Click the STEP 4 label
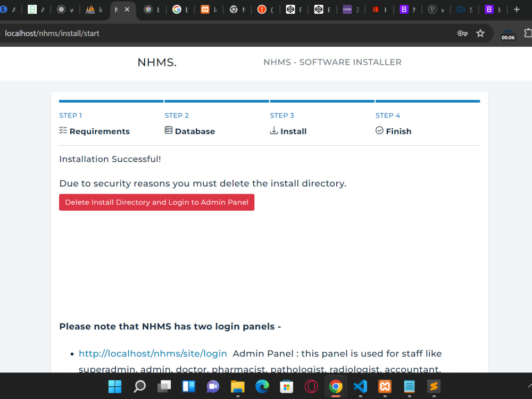The image size is (532, 399). pyautogui.click(x=388, y=115)
